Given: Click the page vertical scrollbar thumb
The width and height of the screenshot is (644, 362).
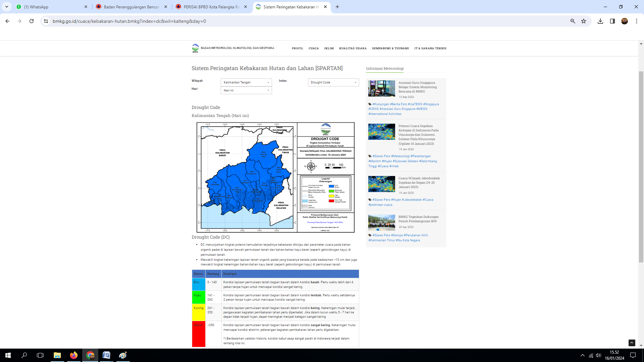Looking at the screenshot, I should (641, 167).
